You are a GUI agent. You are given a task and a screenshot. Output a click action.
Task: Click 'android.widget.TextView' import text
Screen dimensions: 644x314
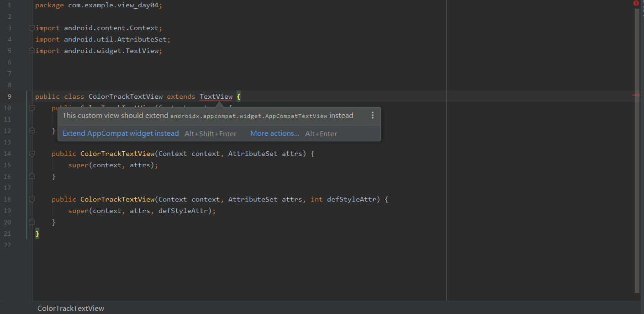[111, 51]
